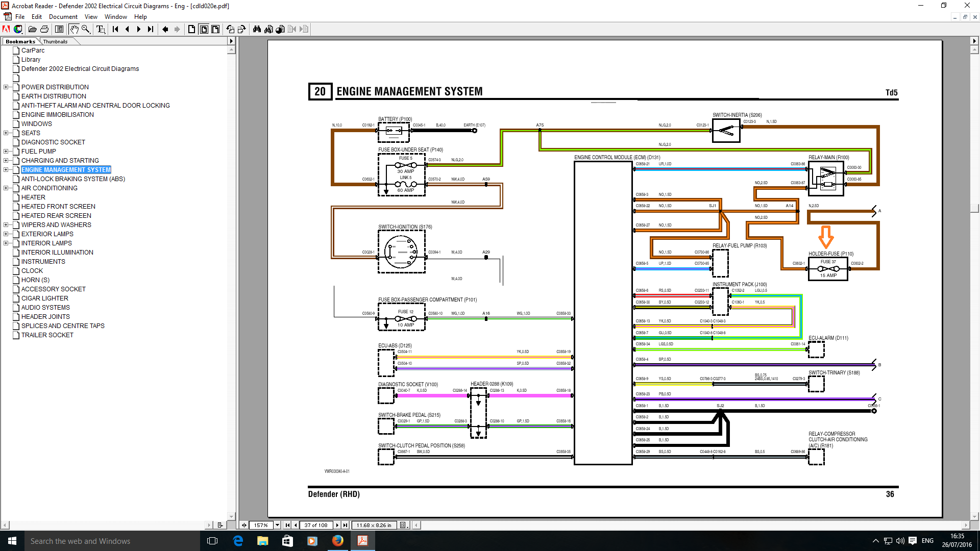This screenshot has height=551, width=980.
Task: Rotate view clockwise
Action: coord(242,29)
